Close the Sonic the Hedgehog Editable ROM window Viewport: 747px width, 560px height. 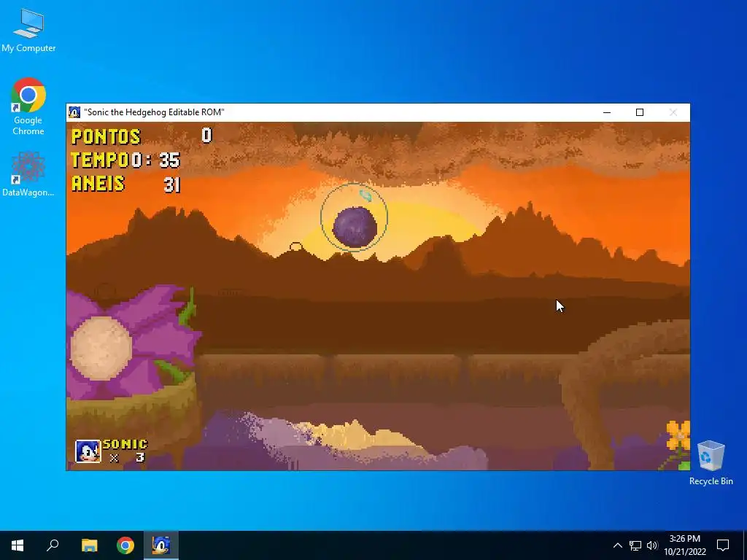[x=673, y=112]
